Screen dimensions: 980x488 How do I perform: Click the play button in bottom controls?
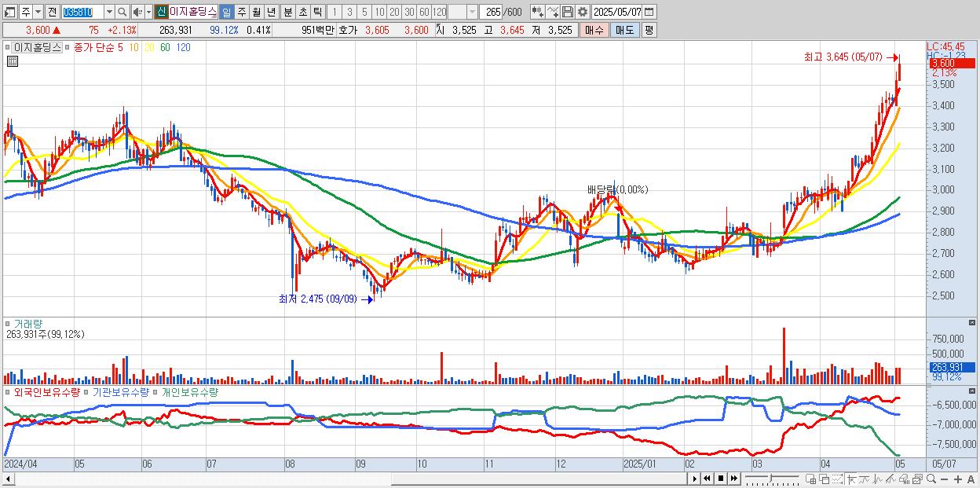(x=695, y=479)
